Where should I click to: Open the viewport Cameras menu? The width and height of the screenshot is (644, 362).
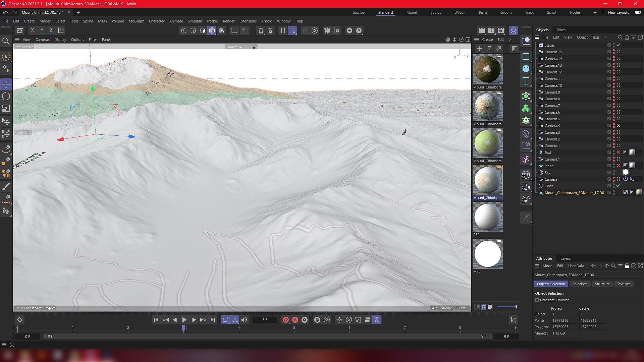click(x=42, y=40)
